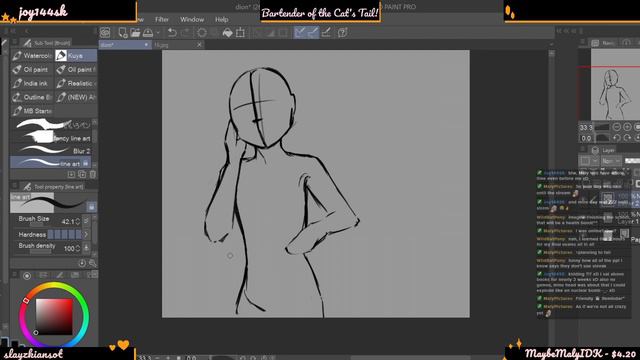Adjust Brush Size stepper arrows
Screen dimensions: 640x360
tap(78, 221)
